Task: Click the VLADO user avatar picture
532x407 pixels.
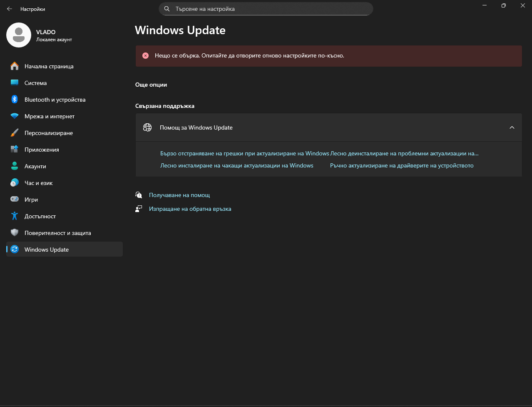Action: tap(19, 35)
